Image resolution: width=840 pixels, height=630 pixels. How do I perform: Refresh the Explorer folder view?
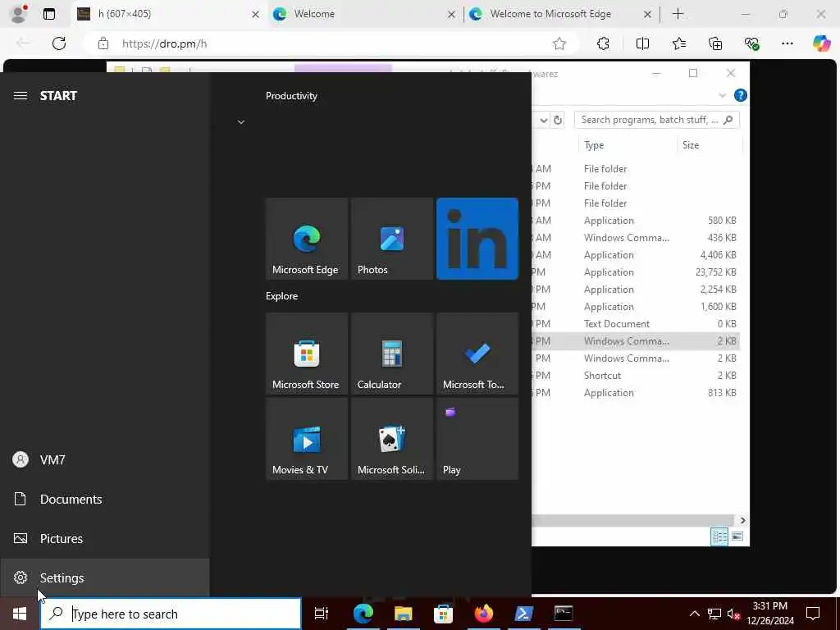point(558,120)
